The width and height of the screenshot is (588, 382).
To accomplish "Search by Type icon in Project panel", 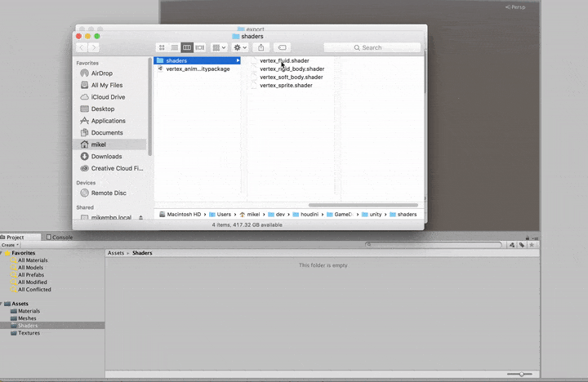I will (512, 244).
